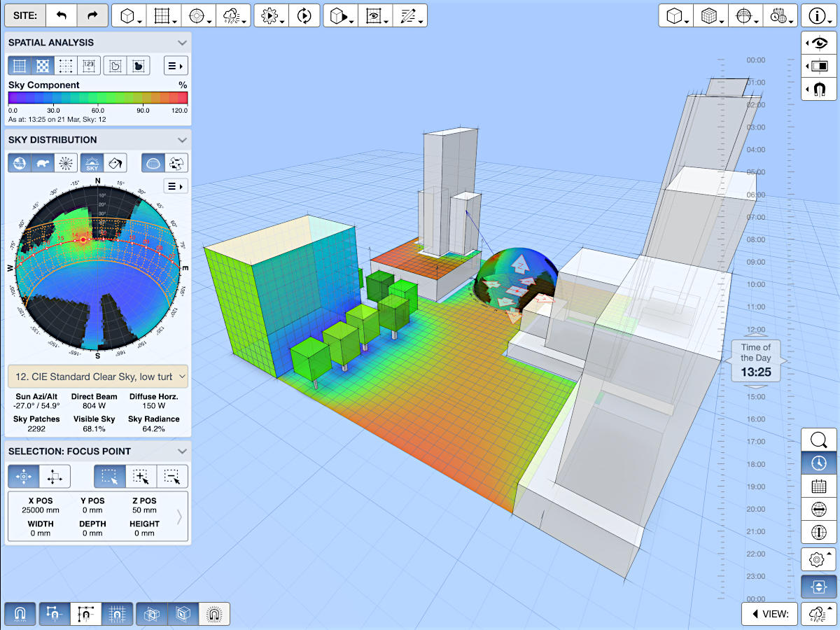Viewport: 840px width, 630px height.
Task: Toggle the main magnet snap button bottom-left
Action: click(20, 614)
